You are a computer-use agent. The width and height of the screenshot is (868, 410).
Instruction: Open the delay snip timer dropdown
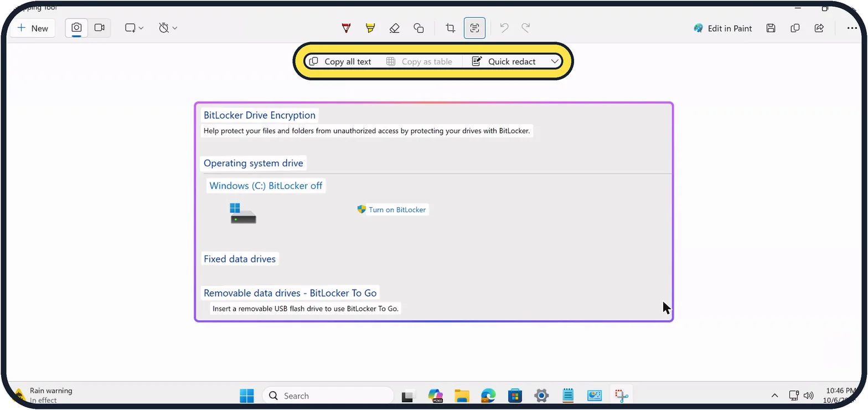pos(168,28)
